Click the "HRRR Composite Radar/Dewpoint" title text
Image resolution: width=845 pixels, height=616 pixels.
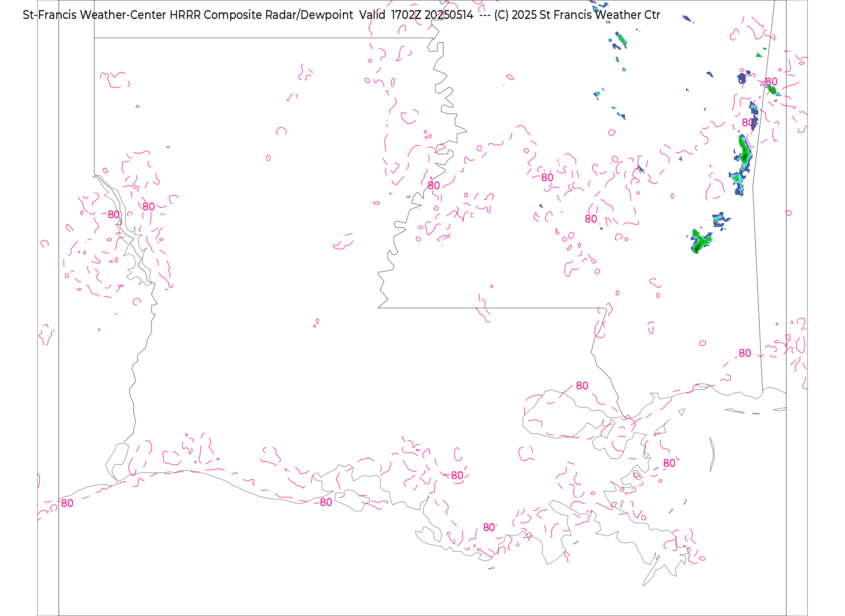(x=261, y=15)
